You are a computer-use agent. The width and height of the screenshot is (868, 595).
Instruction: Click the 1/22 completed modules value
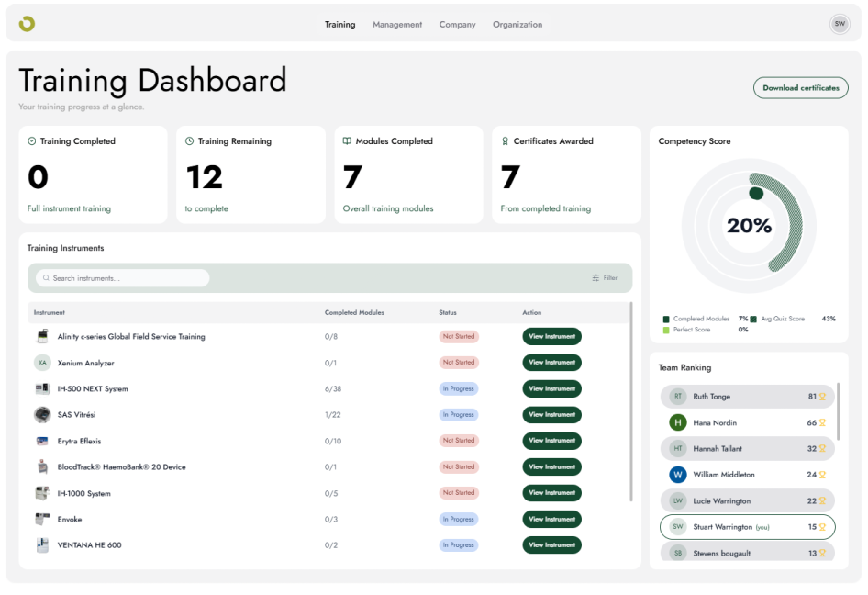point(333,414)
